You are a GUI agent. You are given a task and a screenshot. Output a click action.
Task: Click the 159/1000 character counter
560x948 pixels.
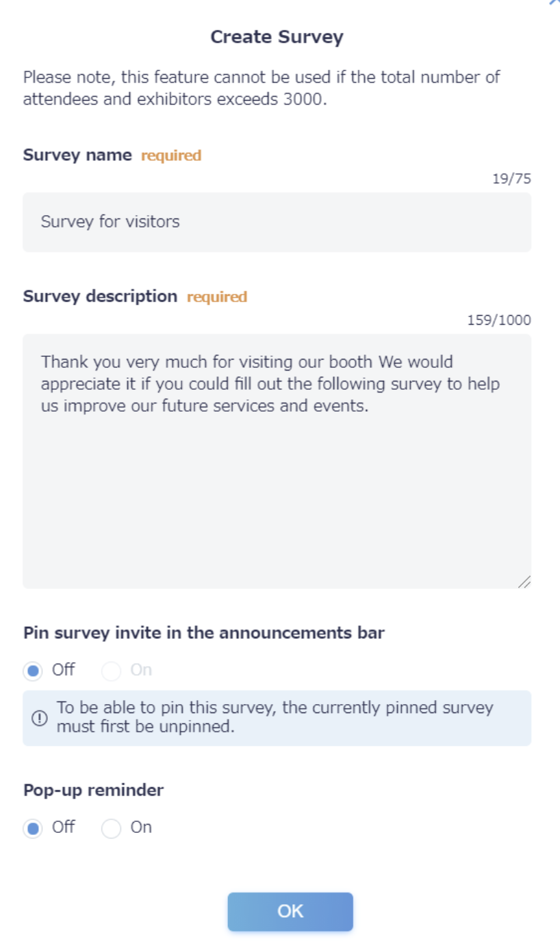tap(499, 321)
